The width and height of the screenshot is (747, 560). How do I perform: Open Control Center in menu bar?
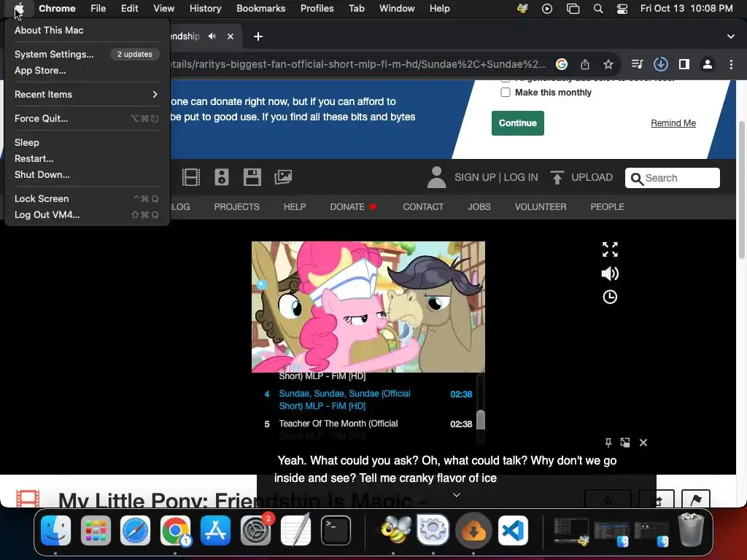[622, 8]
